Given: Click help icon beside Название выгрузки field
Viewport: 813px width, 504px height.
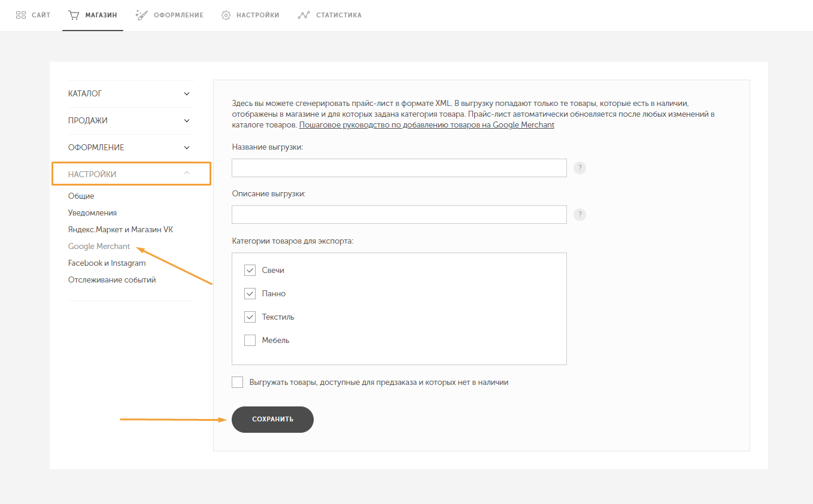Looking at the screenshot, I should 580,168.
